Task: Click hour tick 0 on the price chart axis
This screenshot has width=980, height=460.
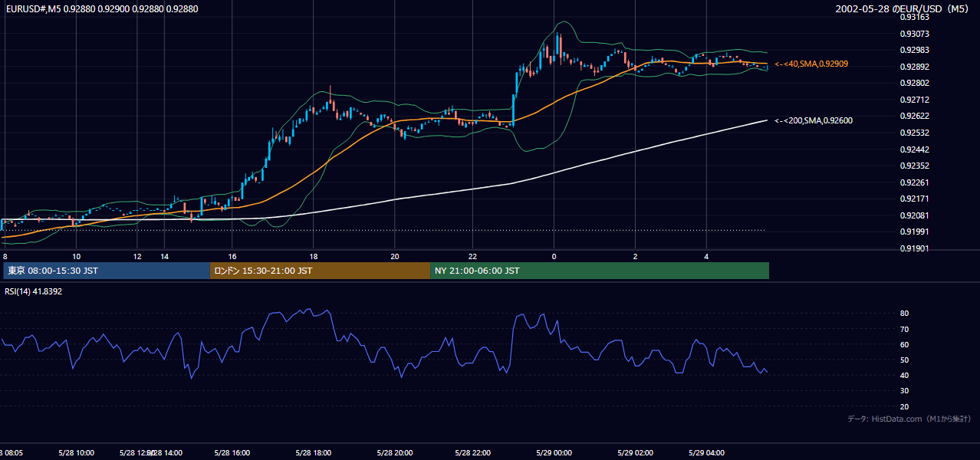Action: (554, 256)
